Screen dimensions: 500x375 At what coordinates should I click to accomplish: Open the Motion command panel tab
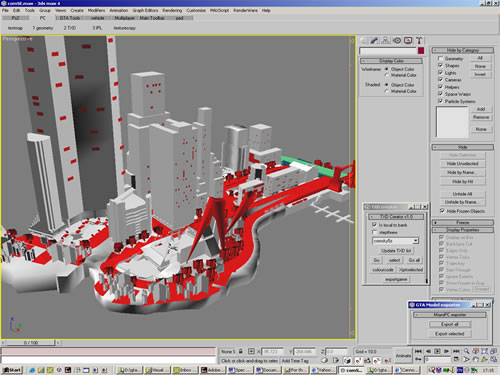[x=397, y=41]
